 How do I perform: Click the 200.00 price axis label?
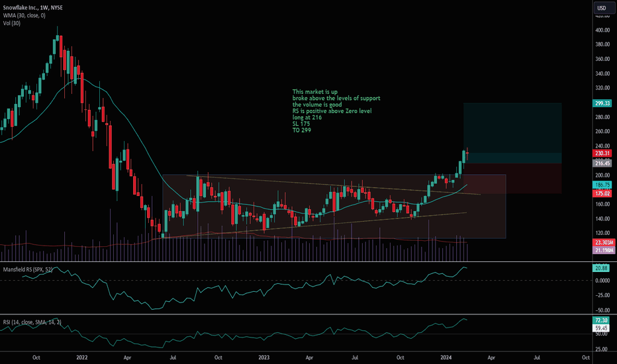click(602, 175)
